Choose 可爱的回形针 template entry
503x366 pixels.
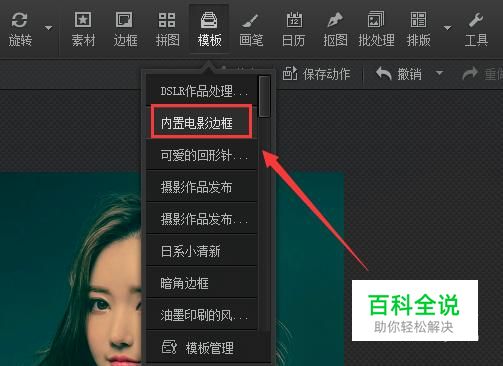pyautogui.click(x=201, y=155)
